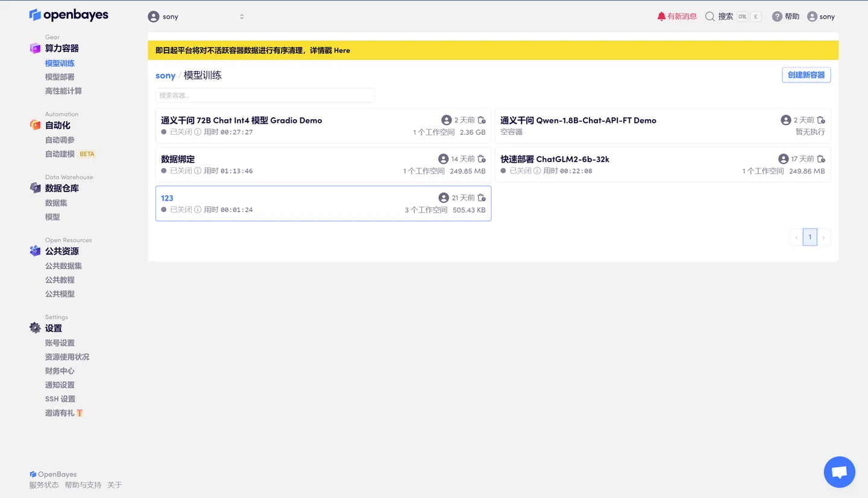Open the chat support bubble
This screenshot has width=868, height=498.
coord(839,472)
